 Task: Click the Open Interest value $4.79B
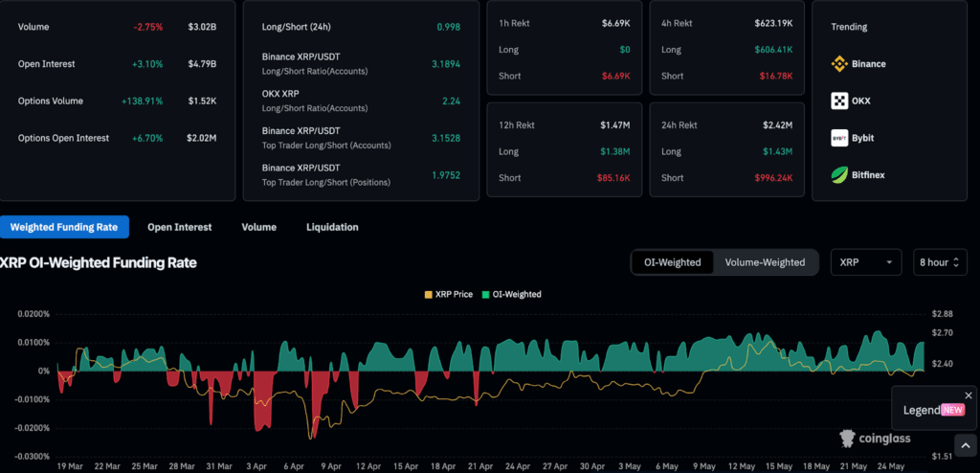pos(202,64)
